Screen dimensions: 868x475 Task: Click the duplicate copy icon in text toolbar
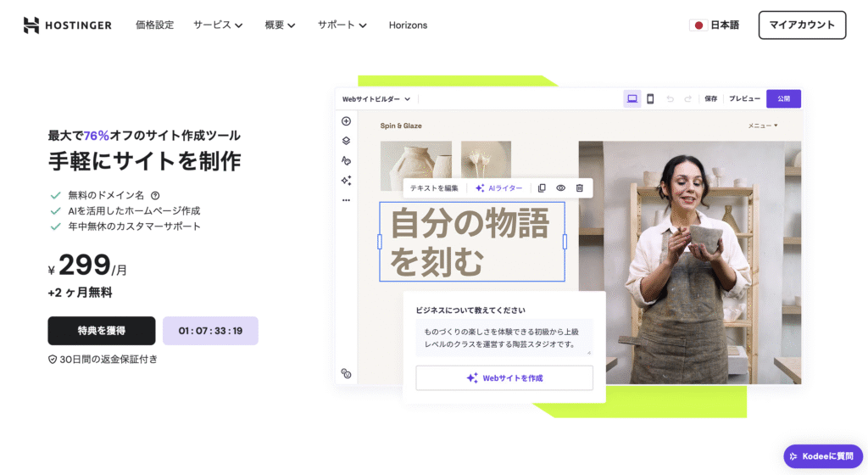(x=542, y=187)
